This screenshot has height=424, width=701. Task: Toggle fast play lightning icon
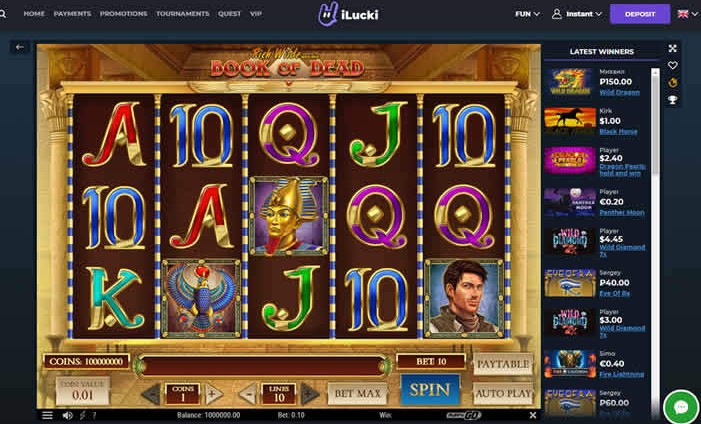pos(82,416)
